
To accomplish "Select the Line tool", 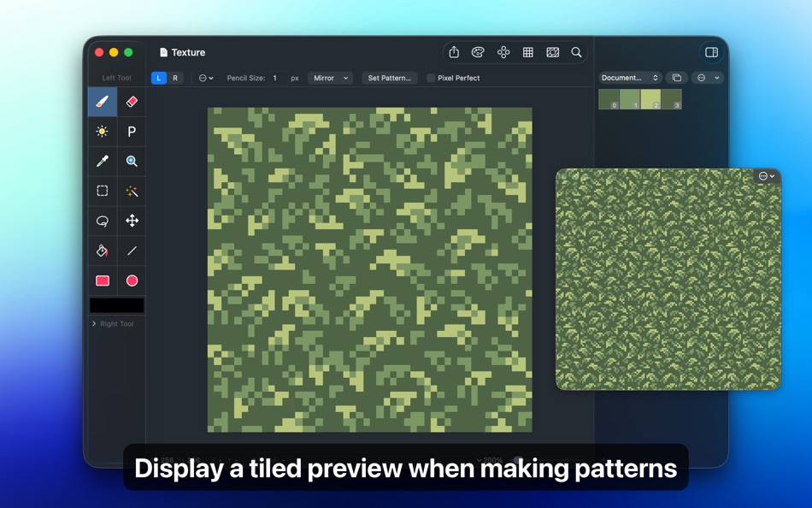I will point(131,251).
